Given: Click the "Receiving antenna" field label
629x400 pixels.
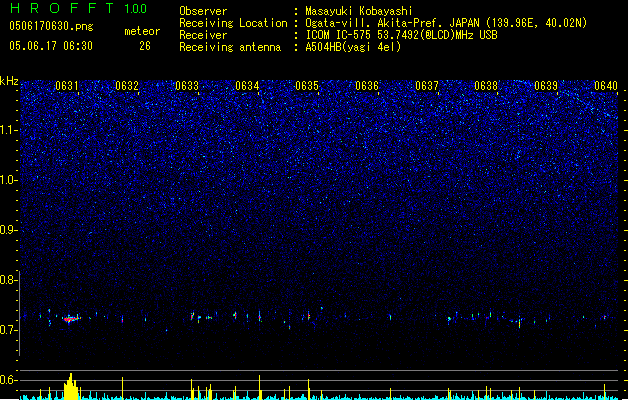Looking at the screenshot, I should [230, 47].
